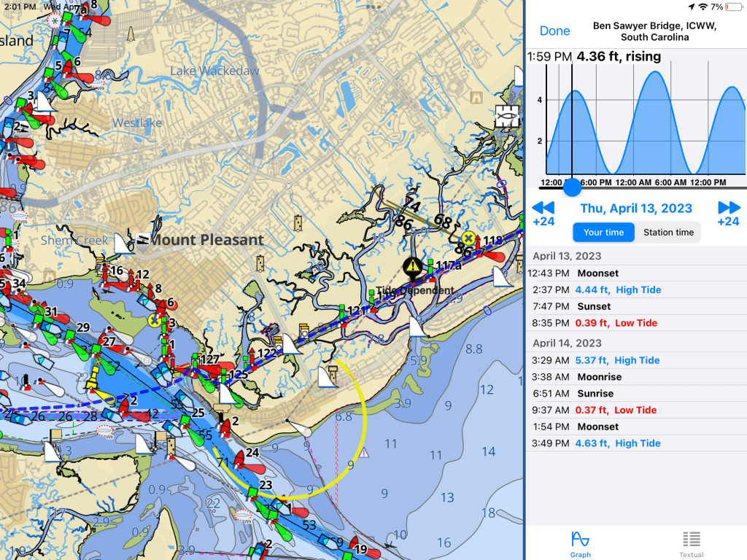Tap the tide graph curve area
This screenshot has height=560, width=747.
pyautogui.click(x=635, y=124)
